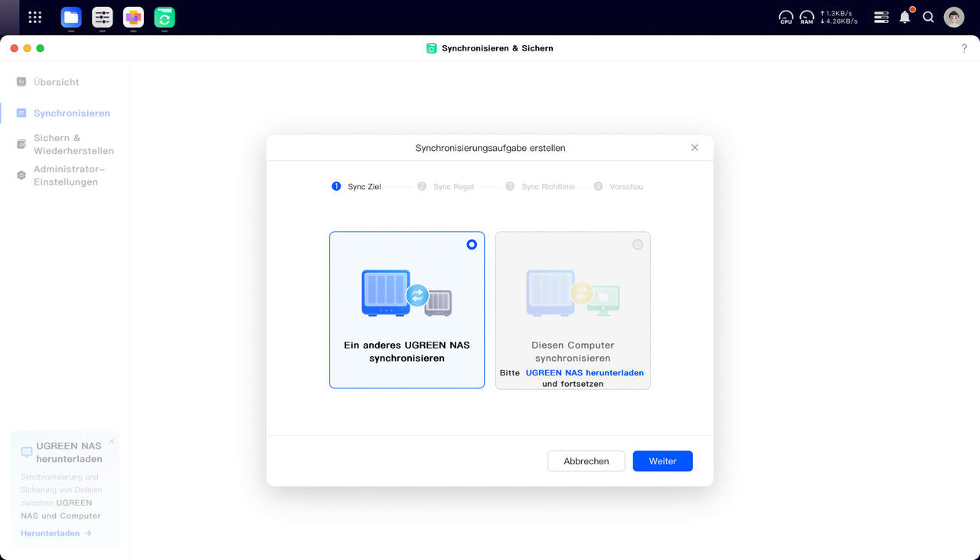
Task: Click the Administrator-Einstellungen gear icon
Action: [x=21, y=175]
